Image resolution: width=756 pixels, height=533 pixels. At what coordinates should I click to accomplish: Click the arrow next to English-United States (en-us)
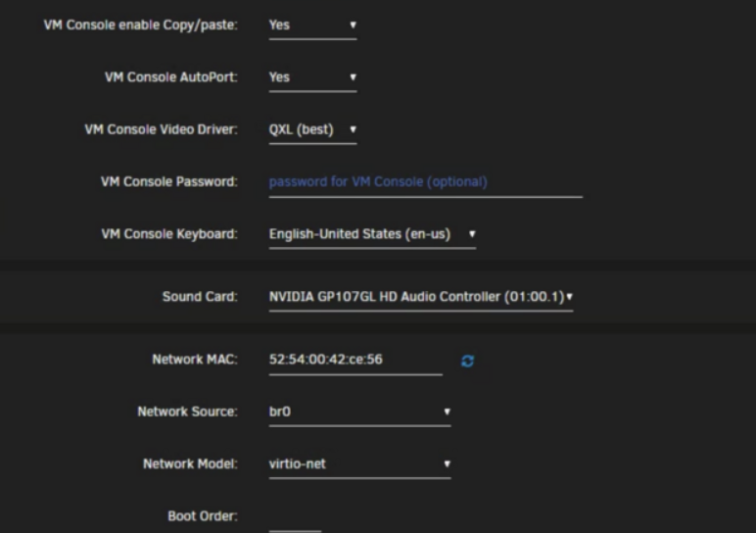click(x=472, y=233)
